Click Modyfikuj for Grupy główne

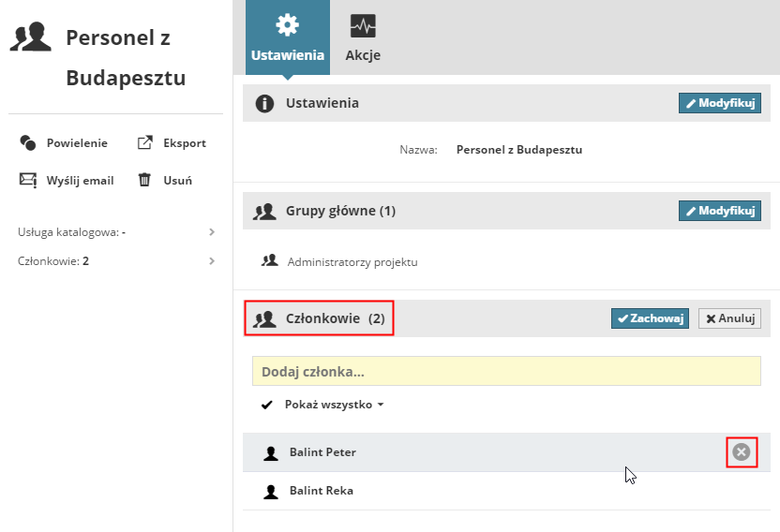click(x=719, y=211)
